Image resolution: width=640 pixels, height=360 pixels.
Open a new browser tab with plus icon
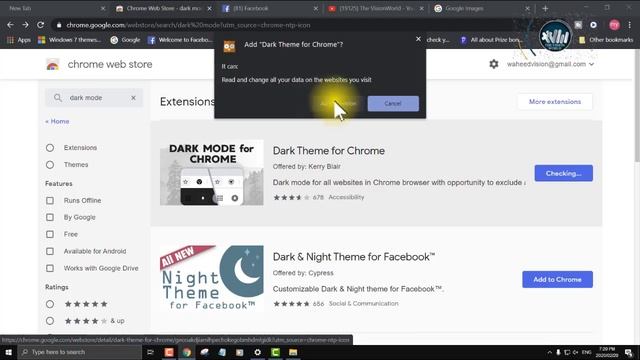[x=545, y=8]
